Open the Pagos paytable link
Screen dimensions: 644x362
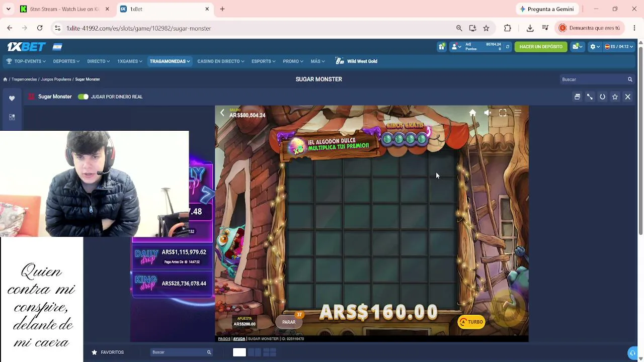[x=224, y=339]
